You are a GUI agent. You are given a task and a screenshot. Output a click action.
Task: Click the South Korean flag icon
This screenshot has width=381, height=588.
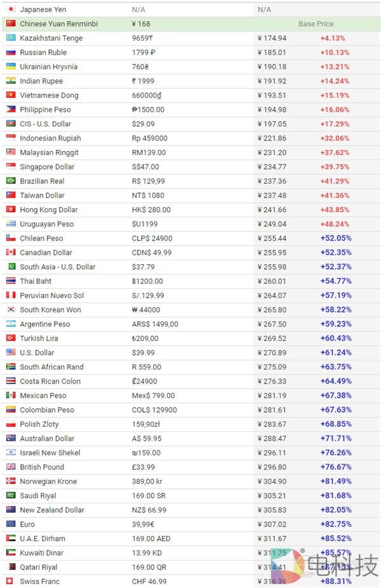11,310
